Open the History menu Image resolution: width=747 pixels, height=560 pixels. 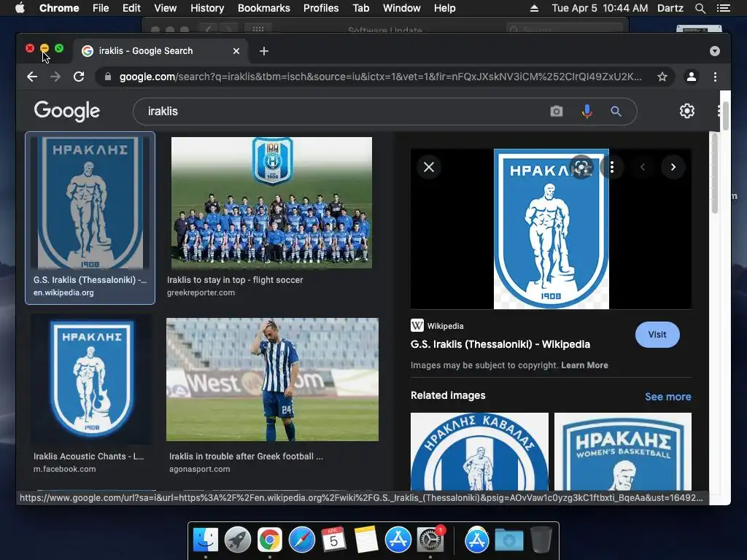(x=207, y=8)
